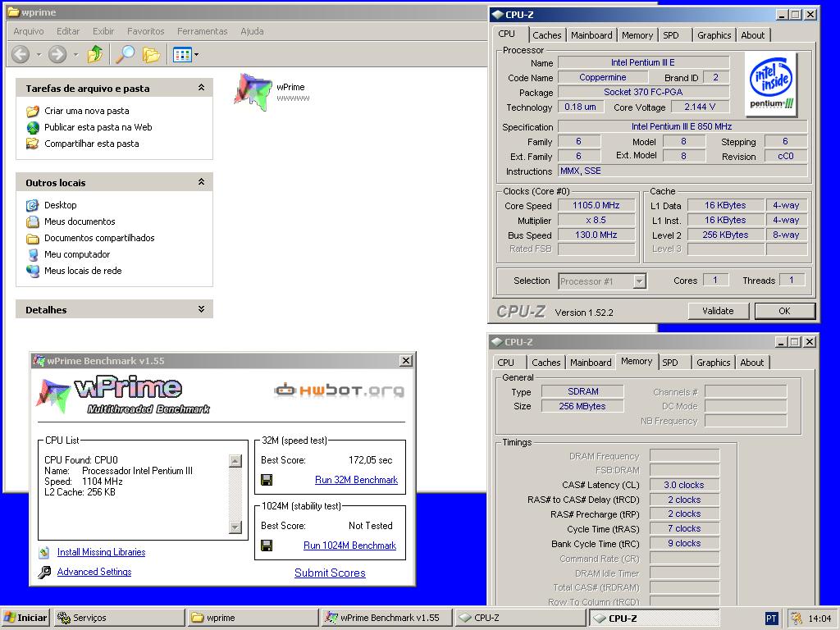The image size is (840, 630).
Task: Click the language indicator PT in the tray
Action: tap(771, 619)
